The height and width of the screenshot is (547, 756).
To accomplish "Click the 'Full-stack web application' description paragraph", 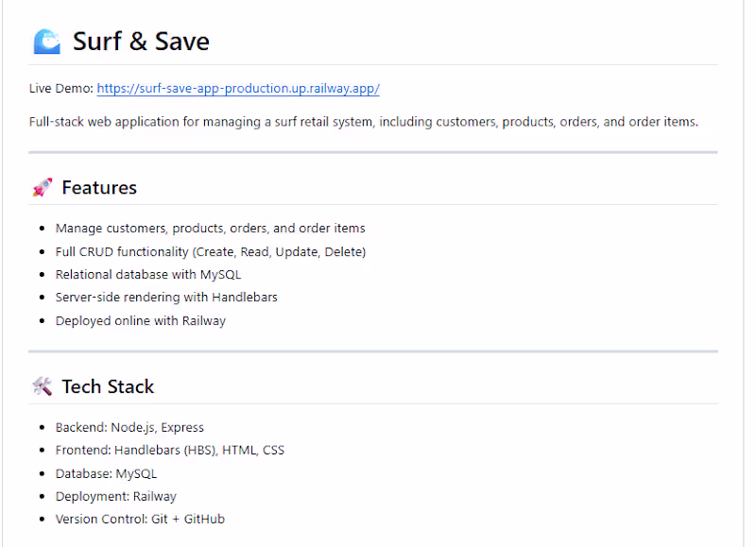I will 364,122.
